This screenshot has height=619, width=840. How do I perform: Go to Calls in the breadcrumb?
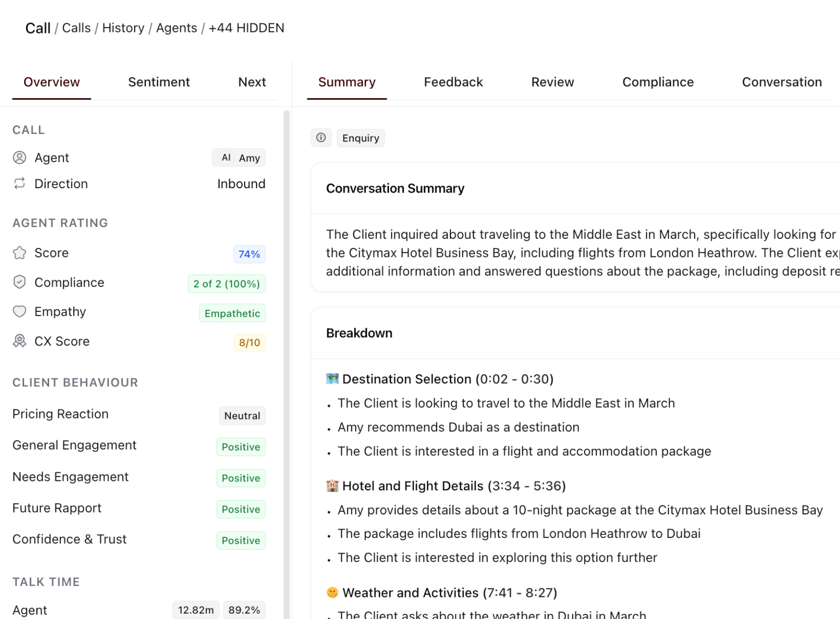[x=76, y=28]
